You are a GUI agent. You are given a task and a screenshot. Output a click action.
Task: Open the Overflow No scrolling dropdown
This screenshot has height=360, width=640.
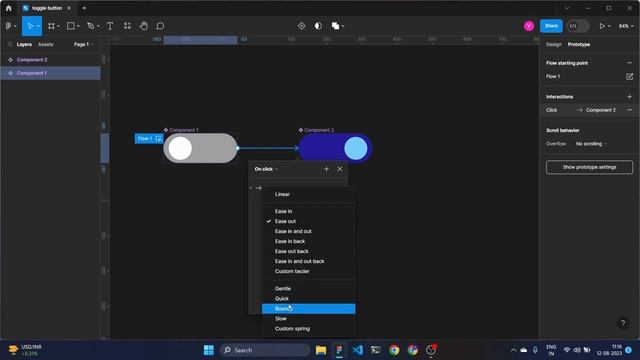(591, 144)
